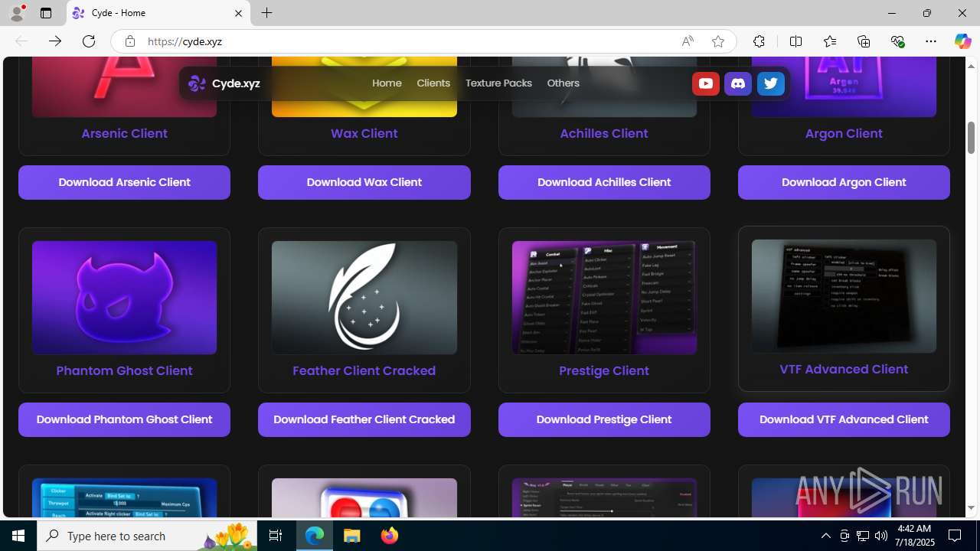980x551 pixels.
Task: Click Download Arsenic Client button
Action: pos(124,182)
